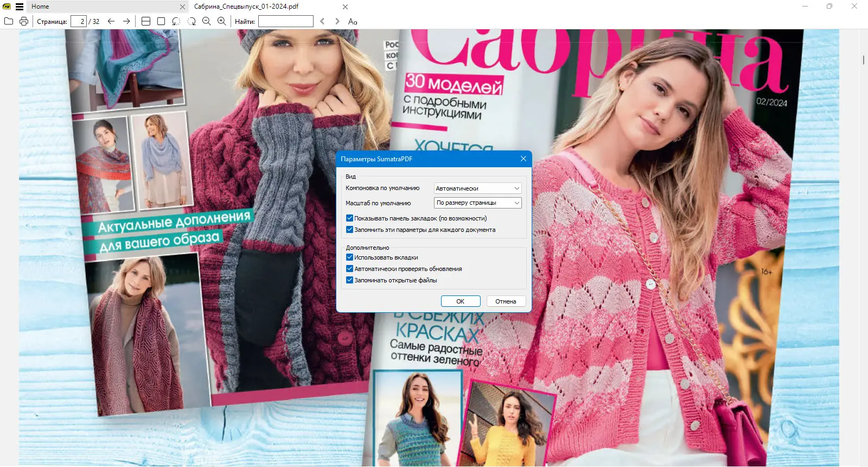This screenshot has width=868, height=467.
Task: Toggle 'Запомнить эти параметры для каждого документа' checkbox
Action: 349,230
